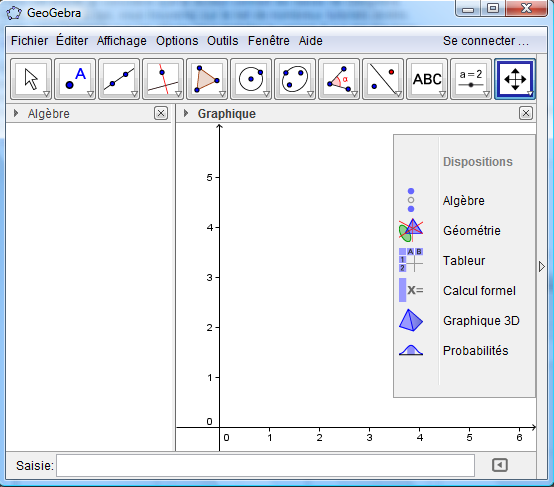The image size is (554, 487).
Task: Select the ABC text tool
Action: [x=427, y=79]
